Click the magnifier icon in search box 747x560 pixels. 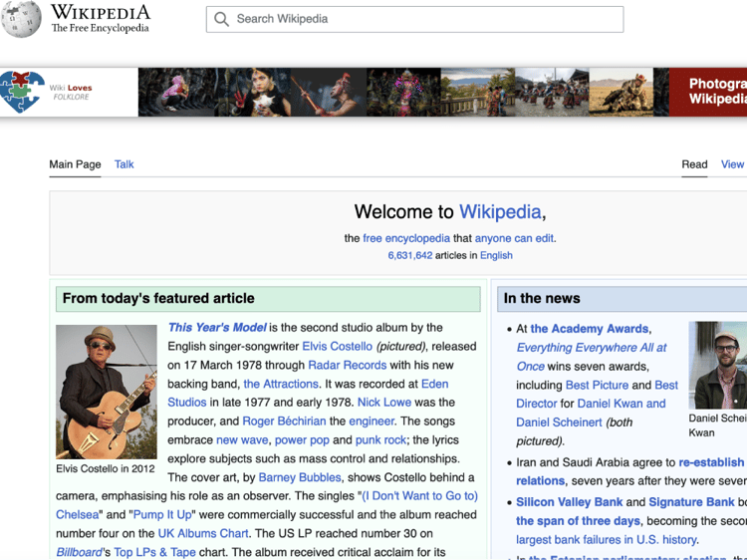click(221, 19)
